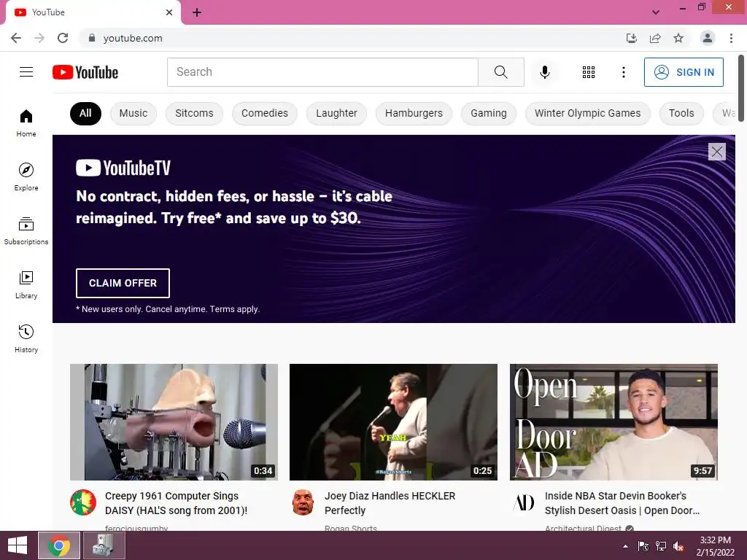This screenshot has width=747, height=560.
Task: Click the install app icon in address bar
Action: coord(631,38)
